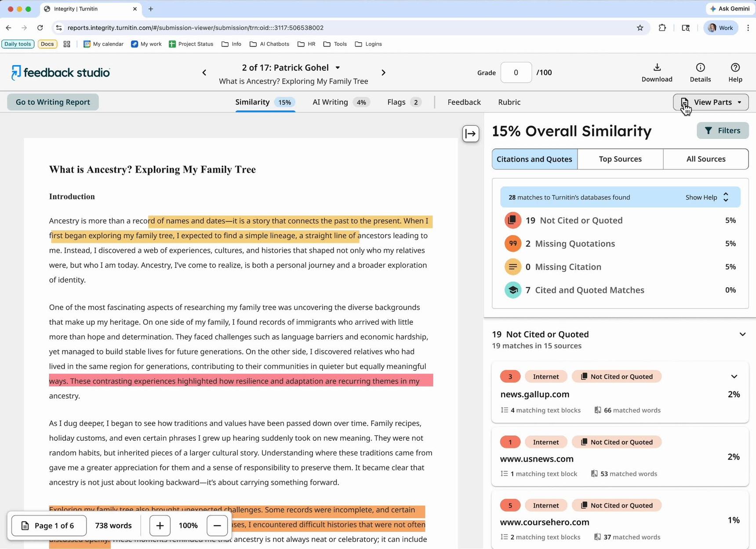Open the Docs bookmark
This screenshot has width=756, height=549.
[x=47, y=44]
